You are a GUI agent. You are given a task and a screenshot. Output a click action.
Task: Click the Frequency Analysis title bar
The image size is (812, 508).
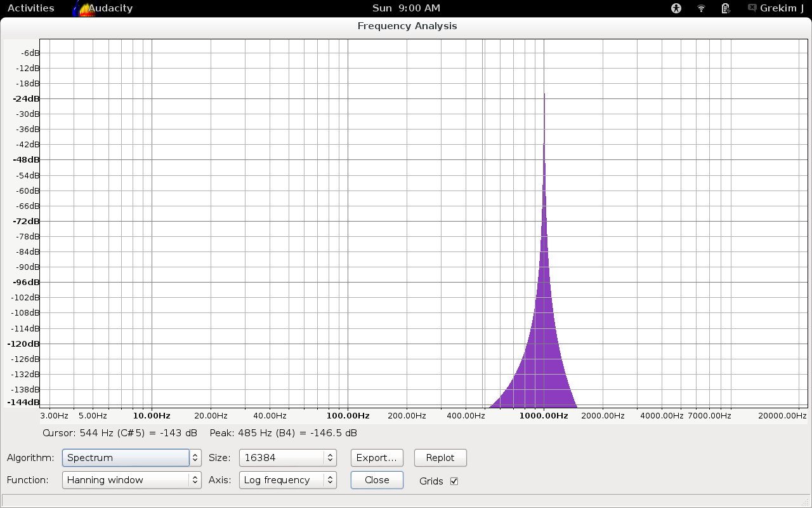pos(406,26)
